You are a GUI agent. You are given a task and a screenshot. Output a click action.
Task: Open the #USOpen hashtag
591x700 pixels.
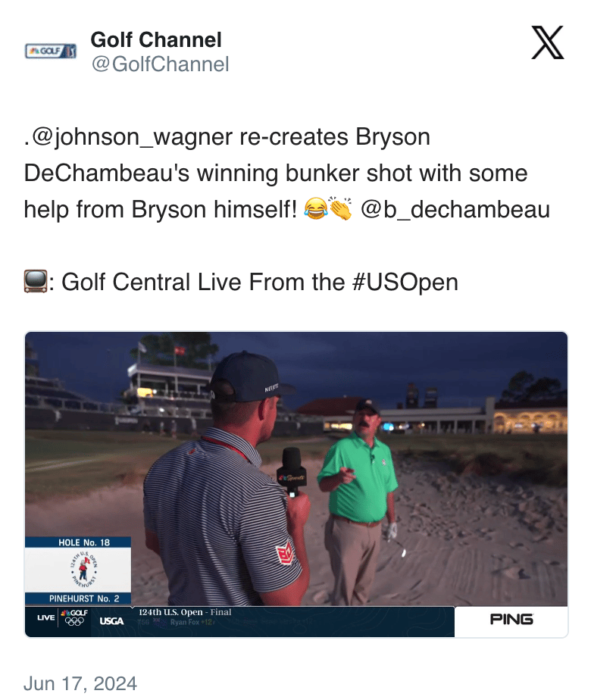[x=405, y=282]
